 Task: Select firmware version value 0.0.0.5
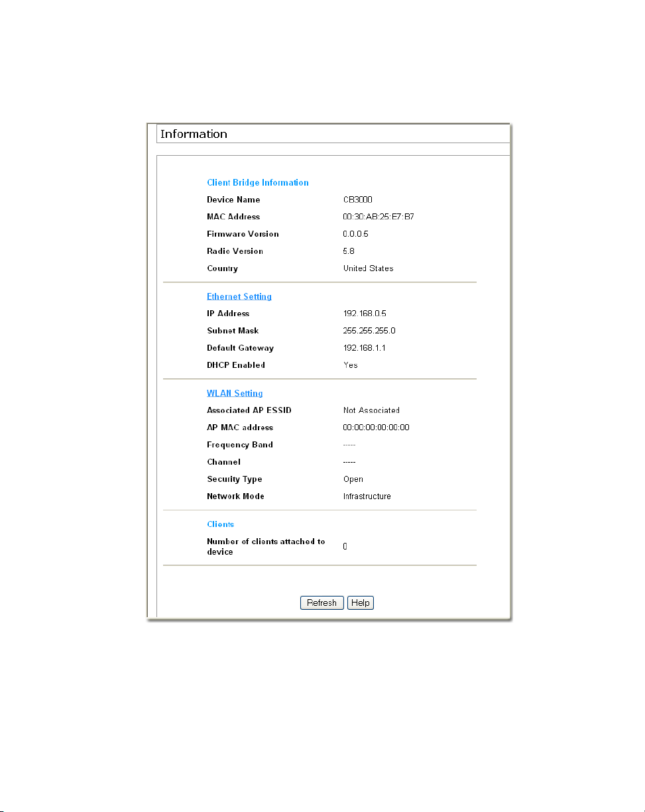357,234
